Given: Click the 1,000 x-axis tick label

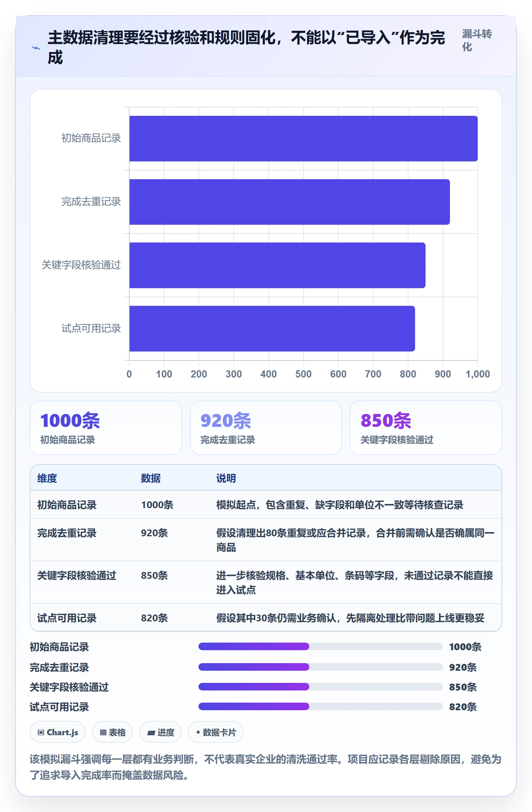Looking at the screenshot, I should 478,374.
